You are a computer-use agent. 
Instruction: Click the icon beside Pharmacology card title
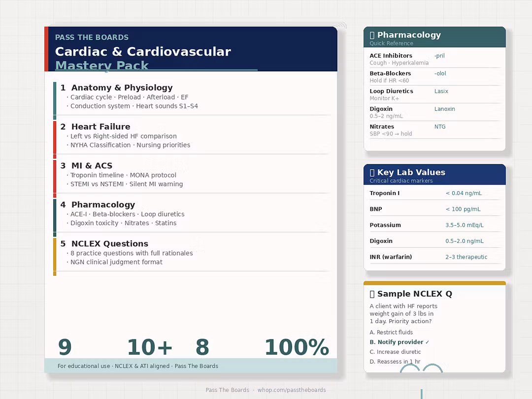click(372, 35)
